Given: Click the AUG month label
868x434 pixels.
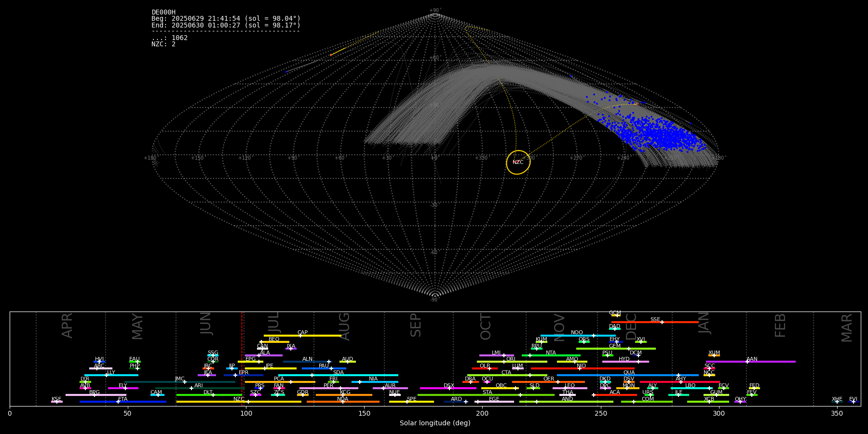Looking at the screenshot, I should point(344,326).
